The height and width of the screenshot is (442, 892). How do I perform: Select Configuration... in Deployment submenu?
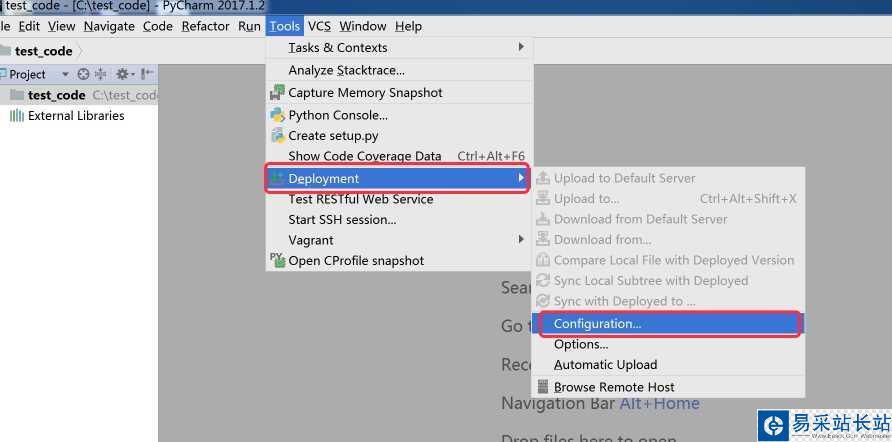597,324
